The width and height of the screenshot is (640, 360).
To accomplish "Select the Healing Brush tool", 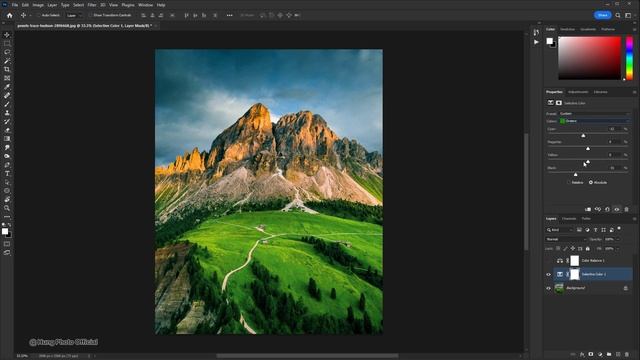I will point(7,96).
